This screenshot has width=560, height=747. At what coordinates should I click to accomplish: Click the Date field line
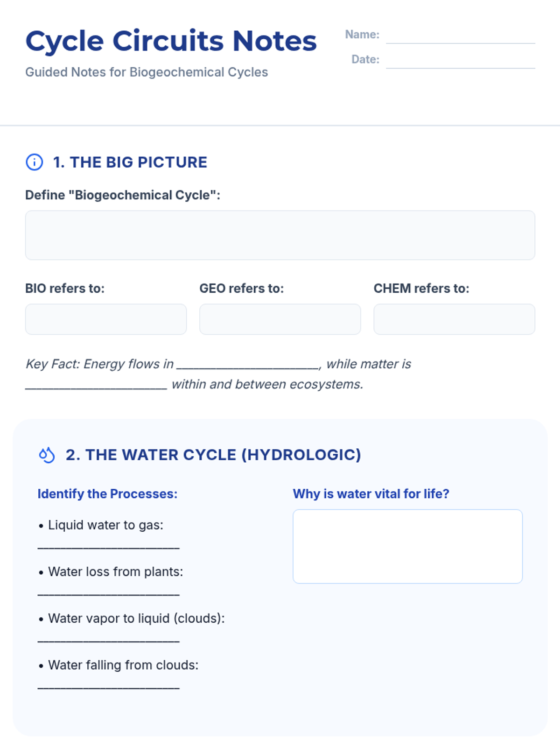[x=460, y=61]
